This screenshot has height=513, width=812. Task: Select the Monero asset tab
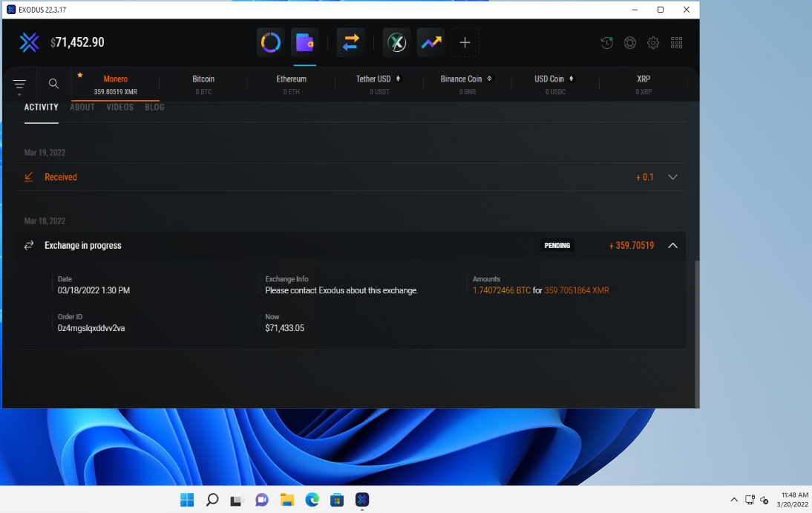click(x=115, y=85)
